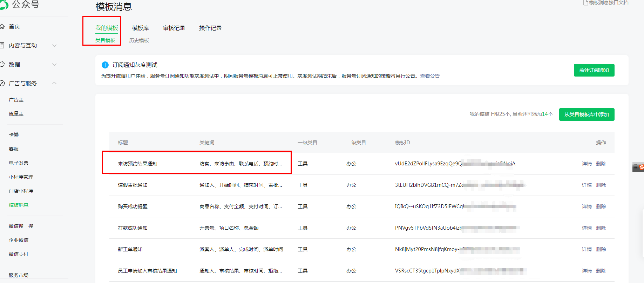
Task: Click the 从类目模板库中添加 button
Action: [587, 114]
